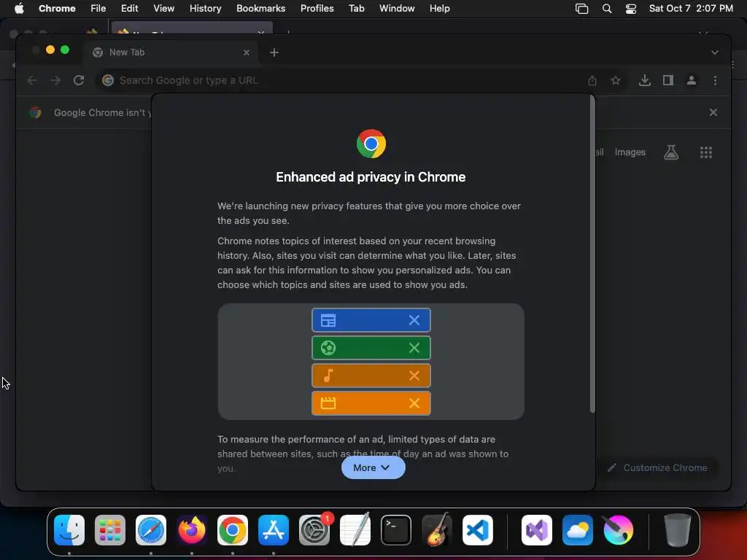Open Weather app from the Dock
This screenshot has height=560, width=747.
coord(578,529)
